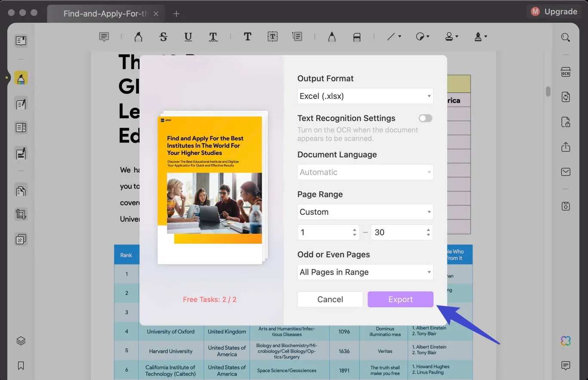Click the vertical scrollbar thumb
Image resolution: width=588 pixels, height=380 pixels.
[548, 91]
